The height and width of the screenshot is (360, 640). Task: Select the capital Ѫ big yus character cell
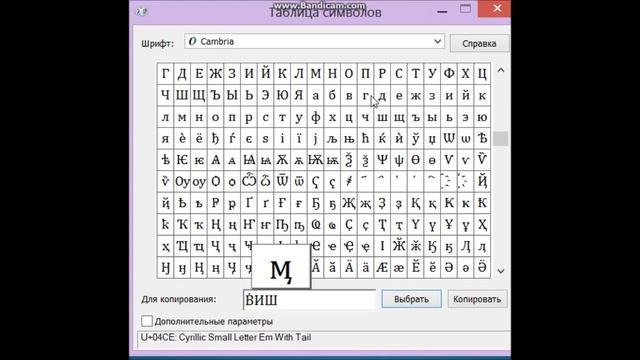tap(282, 160)
